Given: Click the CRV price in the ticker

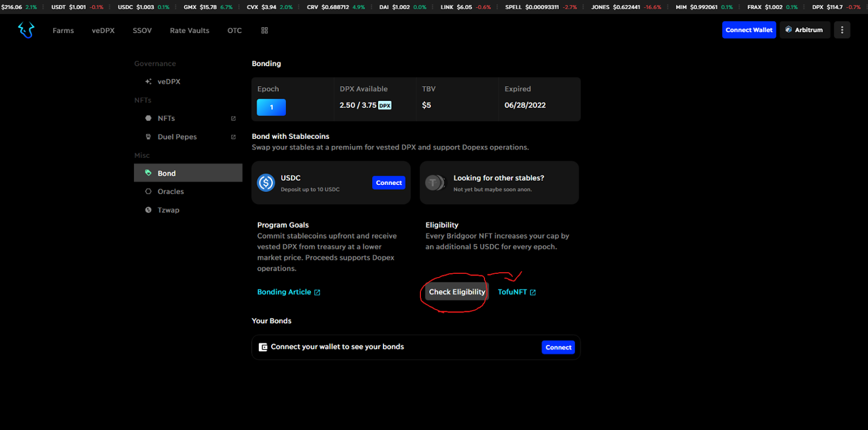Looking at the screenshot, I should pos(335,7).
